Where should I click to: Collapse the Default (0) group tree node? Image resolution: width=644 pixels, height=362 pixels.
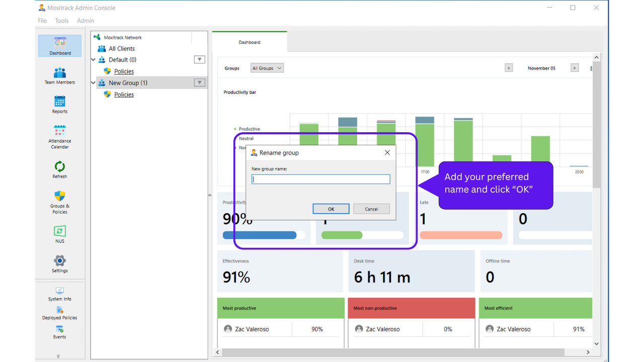pos(93,60)
